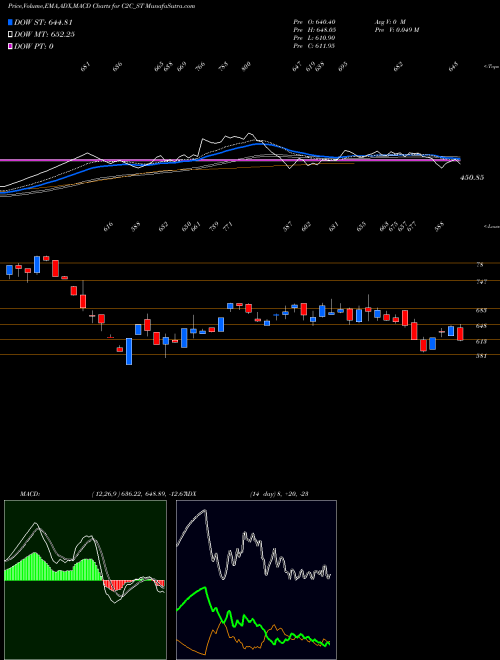Click the 'Pre V: 0.049 M' volume text
This screenshot has width=500, height=660.
[396, 30]
